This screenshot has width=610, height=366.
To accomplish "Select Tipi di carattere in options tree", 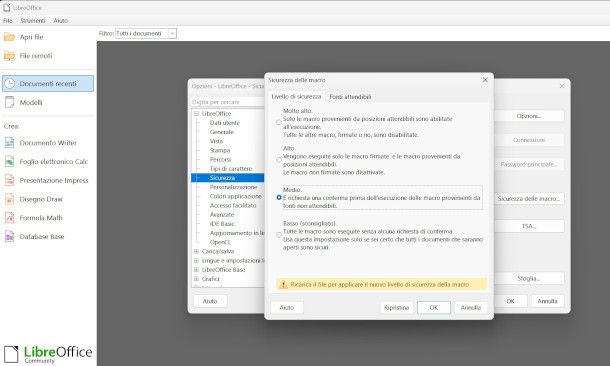I will click(231, 169).
